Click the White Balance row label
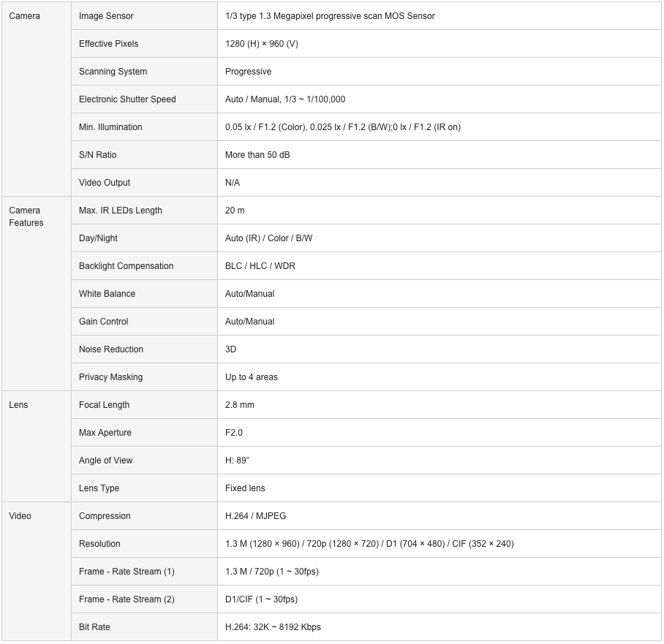 pyautogui.click(x=107, y=294)
